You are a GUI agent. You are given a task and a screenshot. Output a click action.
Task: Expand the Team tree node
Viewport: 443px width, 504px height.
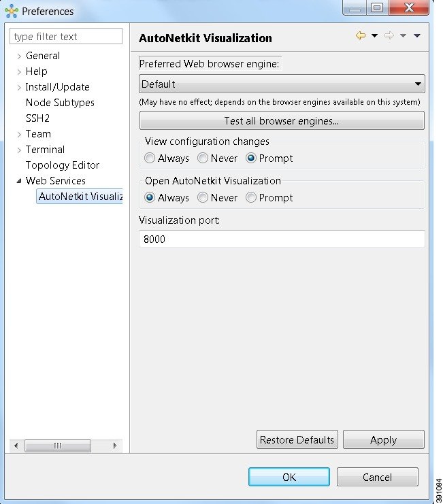point(19,135)
